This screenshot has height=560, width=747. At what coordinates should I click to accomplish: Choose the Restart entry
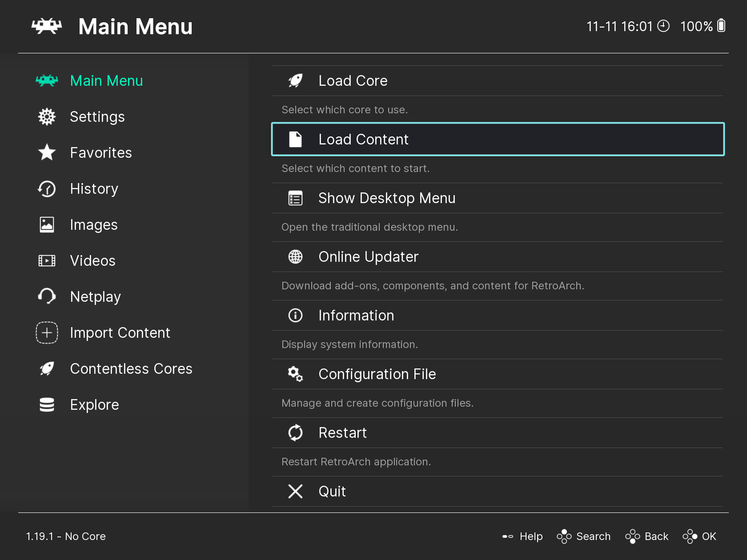pyautogui.click(x=498, y=432)
